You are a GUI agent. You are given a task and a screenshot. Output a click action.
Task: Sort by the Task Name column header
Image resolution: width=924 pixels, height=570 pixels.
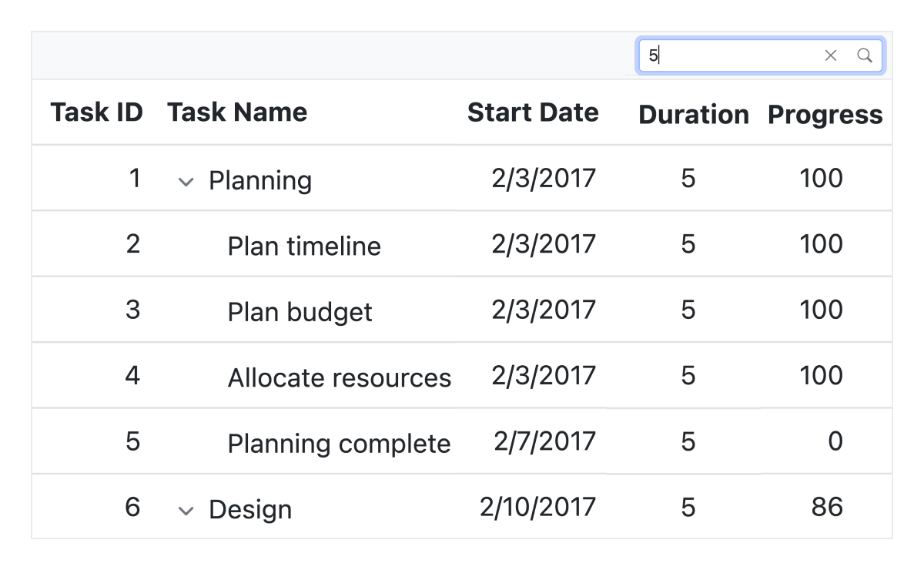[237, 112]
